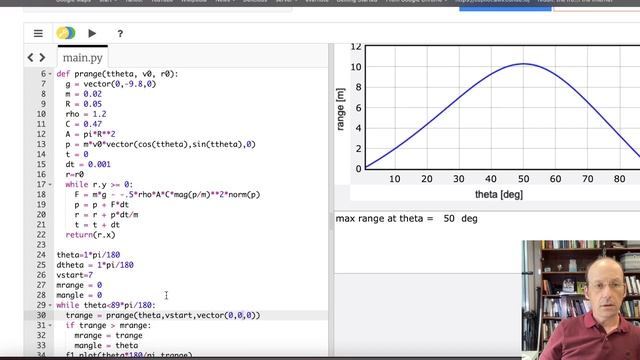Click the code 'dtheta = 1*pi/180'
The height and width of the screenshot is (360, 640).
click(x=95, y=265)
